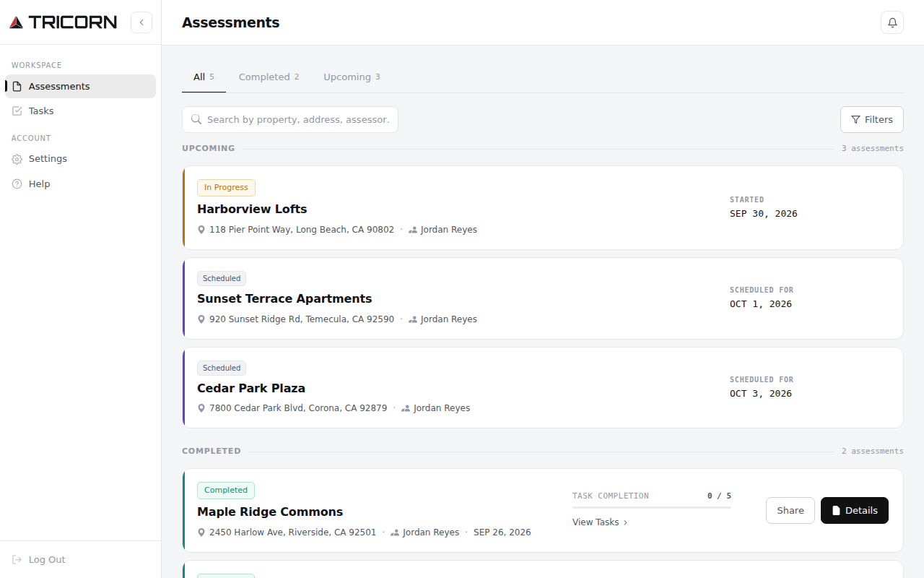Click the Maple Ridge task completion progress bar
This screenshot has width=924, height=578.
click(x=652, y=507)
